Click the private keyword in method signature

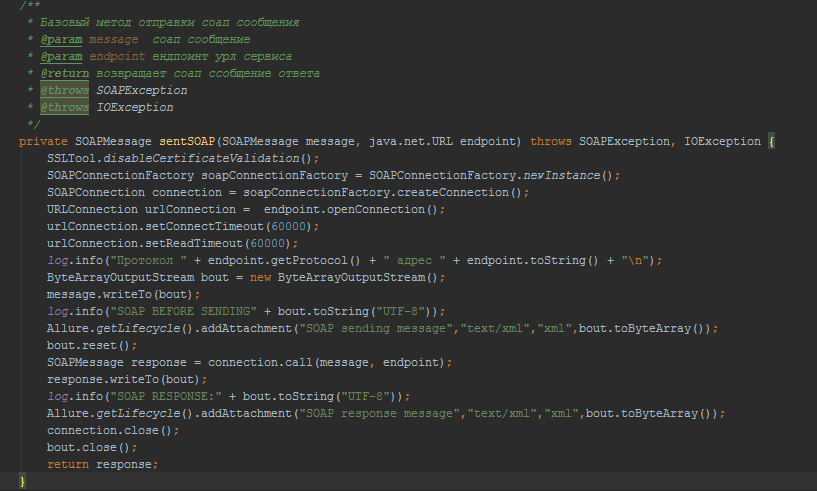coord(43,142)
